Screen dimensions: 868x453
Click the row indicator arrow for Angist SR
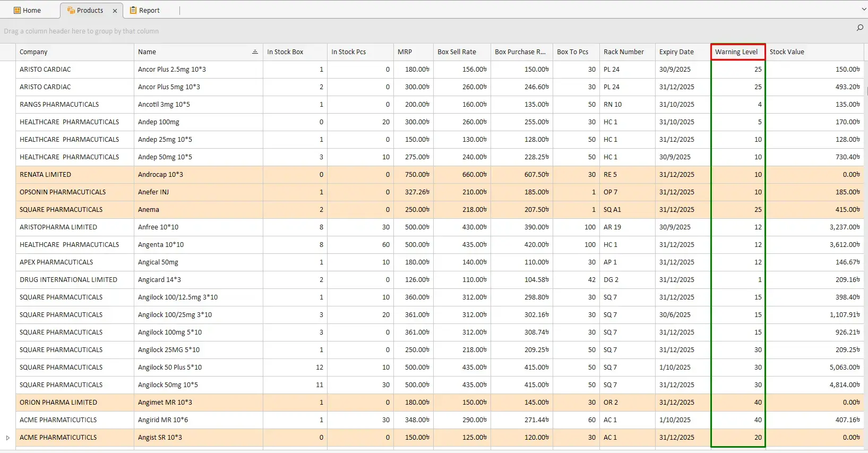tap(7, 438)
